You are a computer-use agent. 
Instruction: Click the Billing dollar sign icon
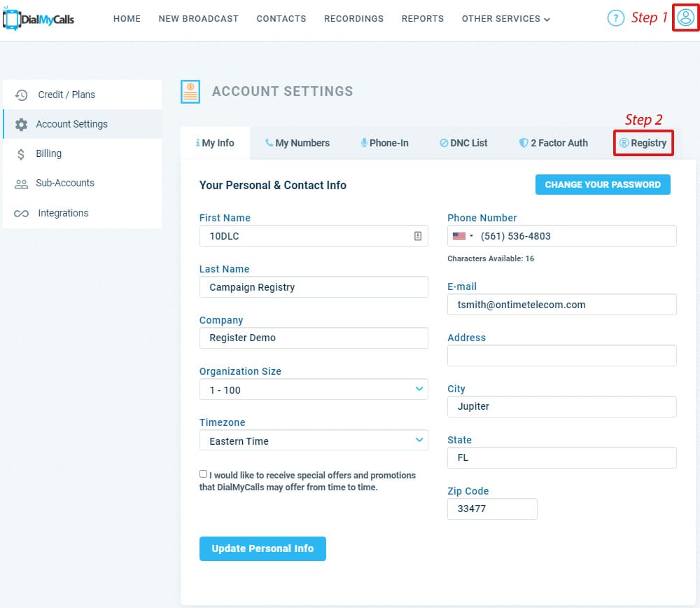(x=22, y=154)
